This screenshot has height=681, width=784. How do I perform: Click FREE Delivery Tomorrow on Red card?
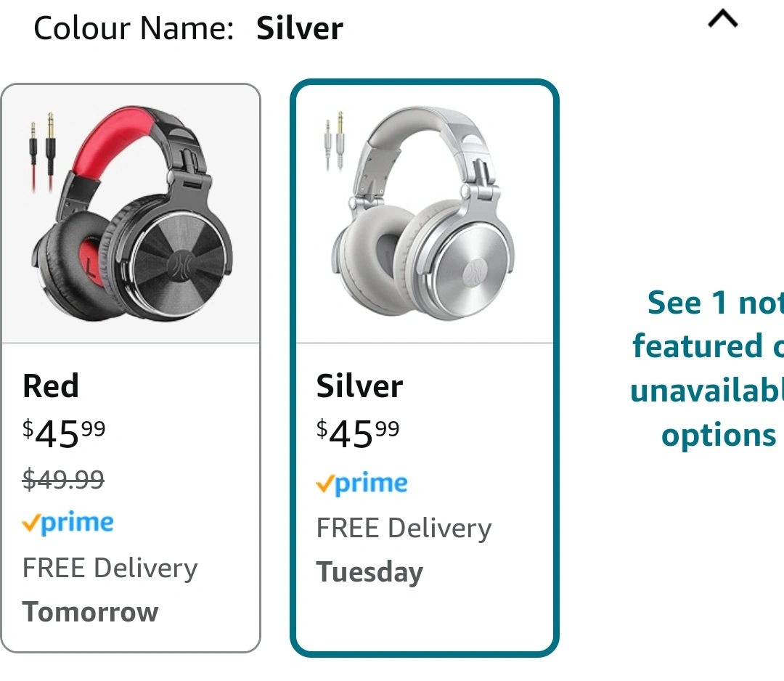click(x=110, y=590)
